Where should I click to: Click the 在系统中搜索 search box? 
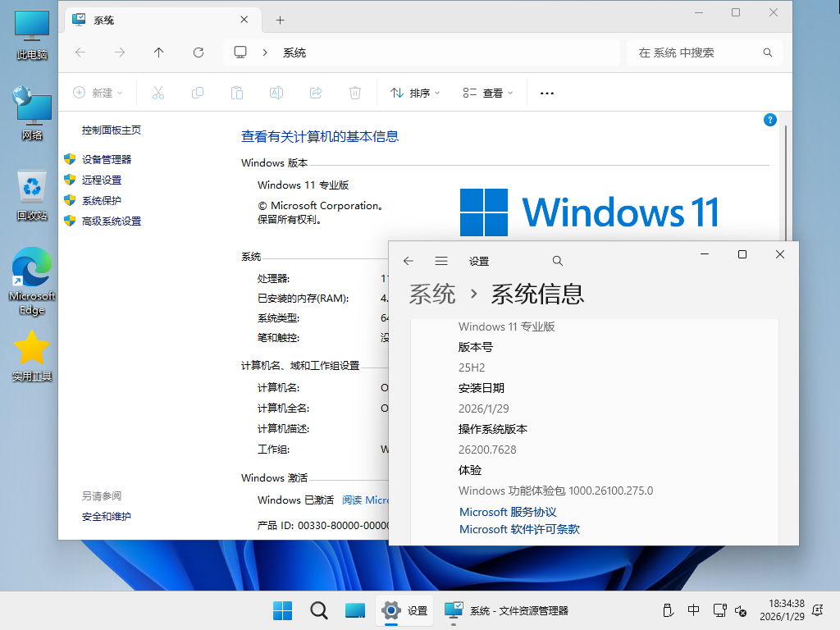701,52
